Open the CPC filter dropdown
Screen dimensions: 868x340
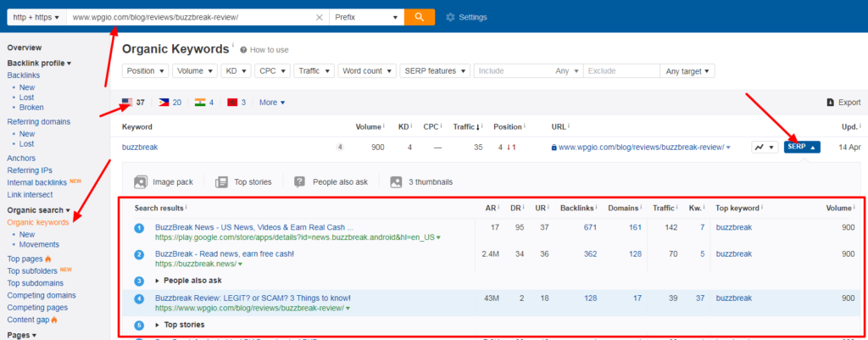pos(273,71)
